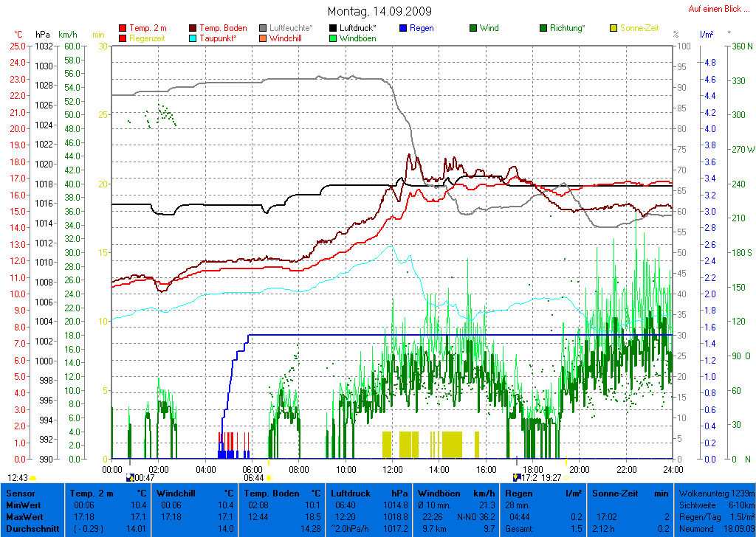Viewport: 756px width, 537px height.
Task: Click the blue Regen legend square
Action: [x=402, y=29]
